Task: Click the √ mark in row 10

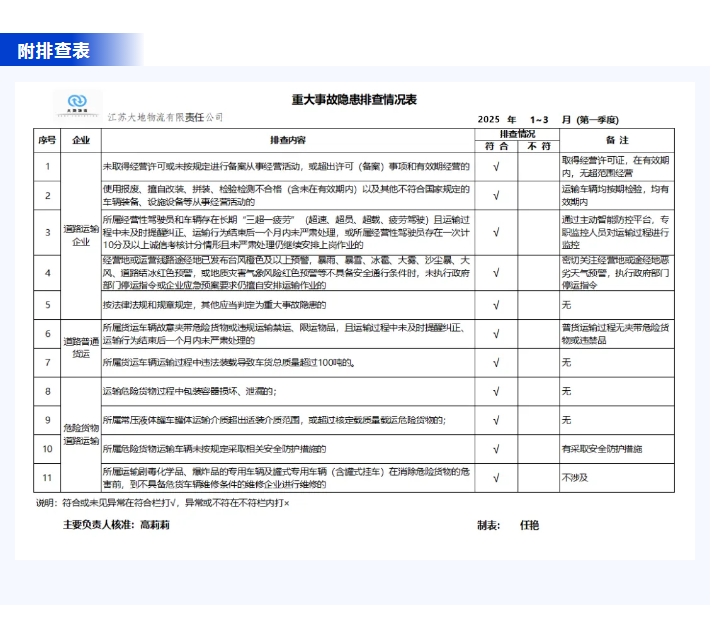Action: 496,449
